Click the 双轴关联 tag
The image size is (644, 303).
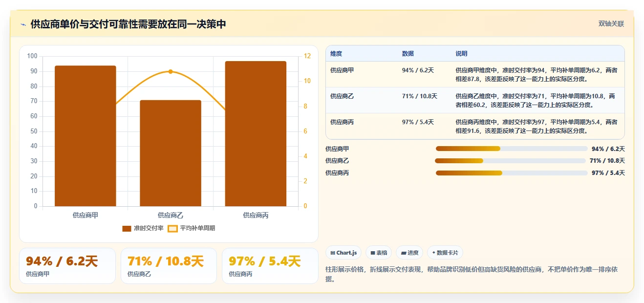click(611, 23)
